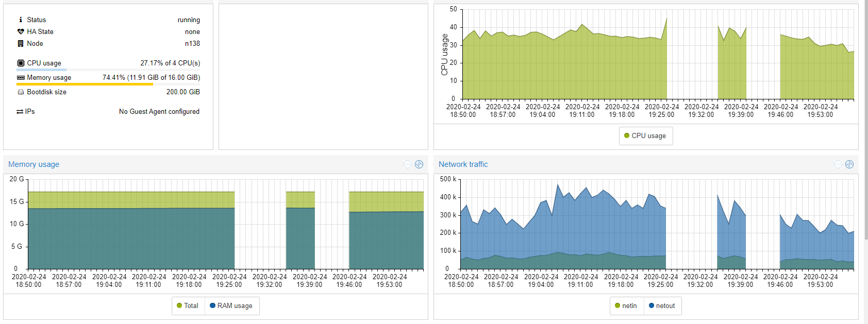Click the Network traffic panel title
Image resolution: width=868 pixels, height=324 pixels.
coord(463,164)
